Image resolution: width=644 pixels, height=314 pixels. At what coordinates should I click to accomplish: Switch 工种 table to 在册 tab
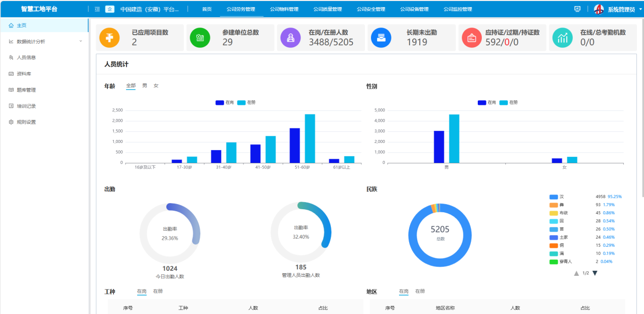[158, 292]
